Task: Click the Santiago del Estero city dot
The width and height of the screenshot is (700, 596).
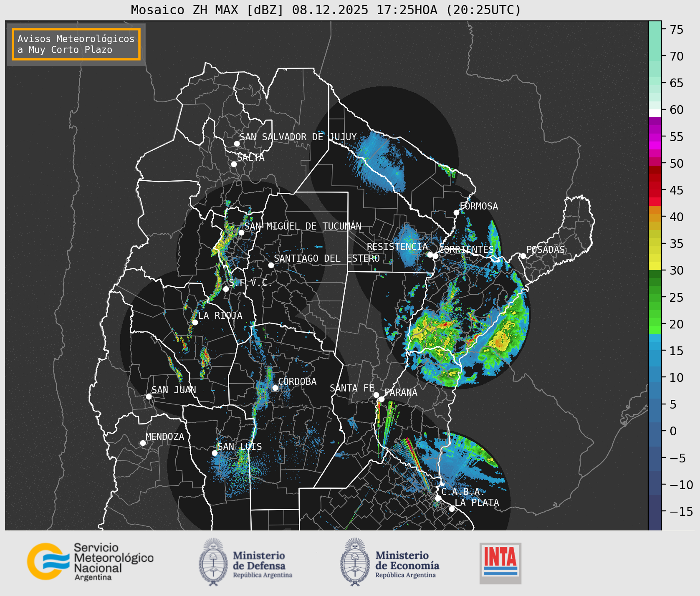Action: (x=271, y=265)
